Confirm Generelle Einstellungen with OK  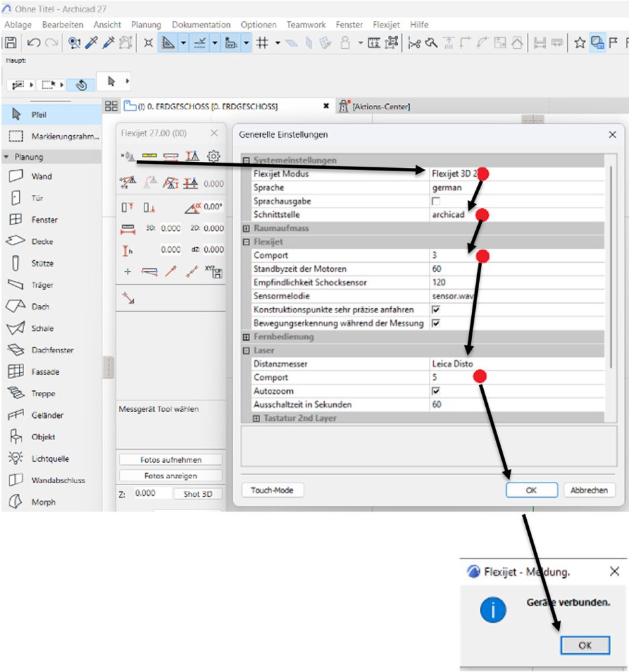(532, 490)
